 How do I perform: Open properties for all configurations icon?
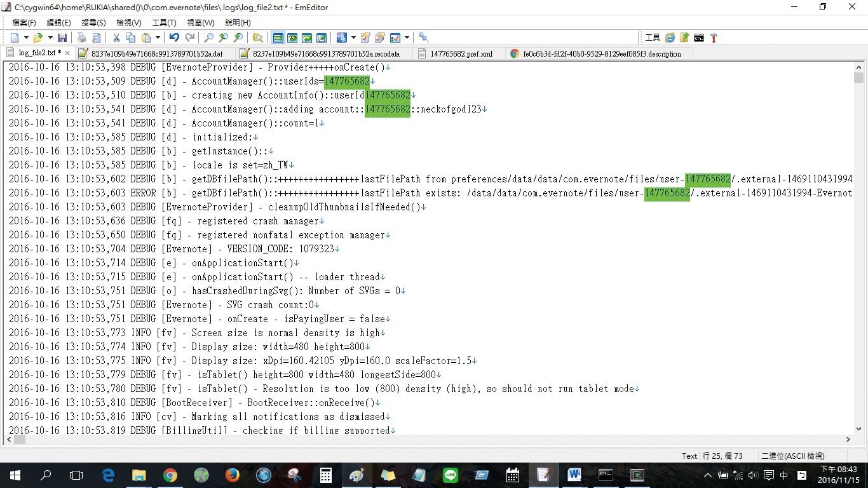pos(380,37)
